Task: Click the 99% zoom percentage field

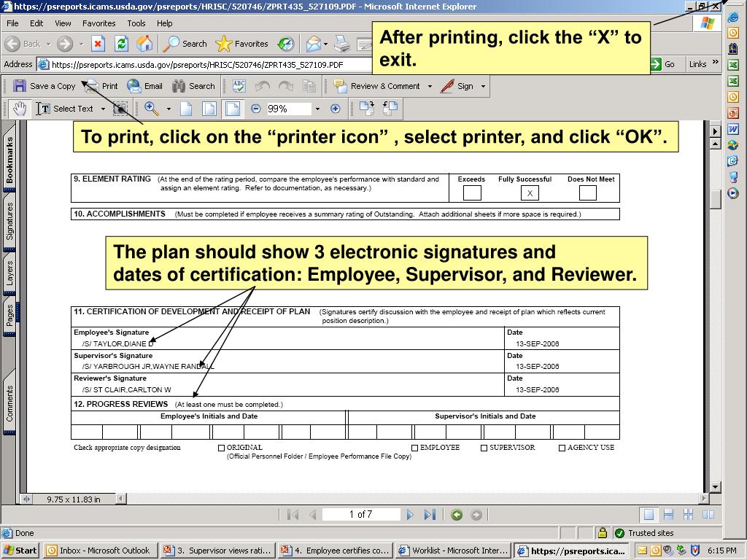Action: 289,109
